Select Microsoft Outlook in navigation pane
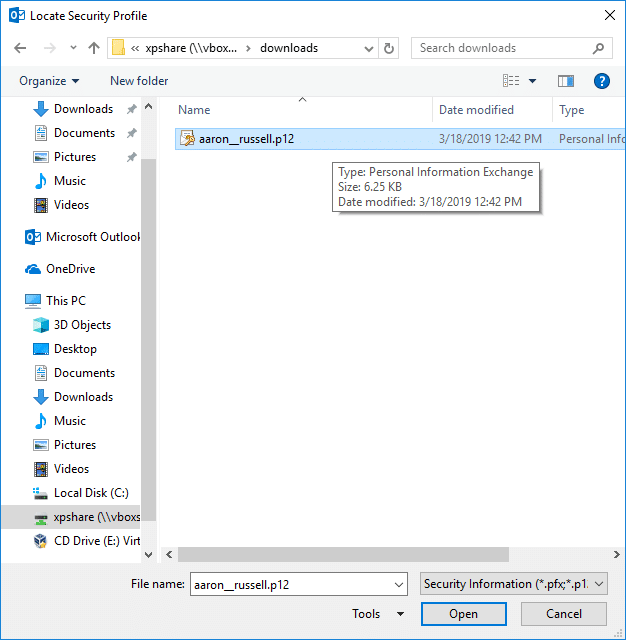 92,237
